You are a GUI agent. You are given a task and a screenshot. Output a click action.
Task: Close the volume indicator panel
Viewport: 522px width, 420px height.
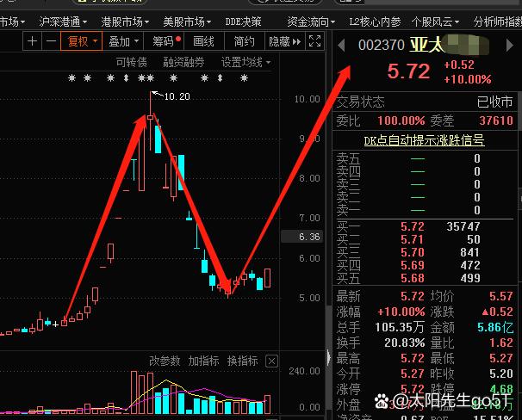[271, 361]
